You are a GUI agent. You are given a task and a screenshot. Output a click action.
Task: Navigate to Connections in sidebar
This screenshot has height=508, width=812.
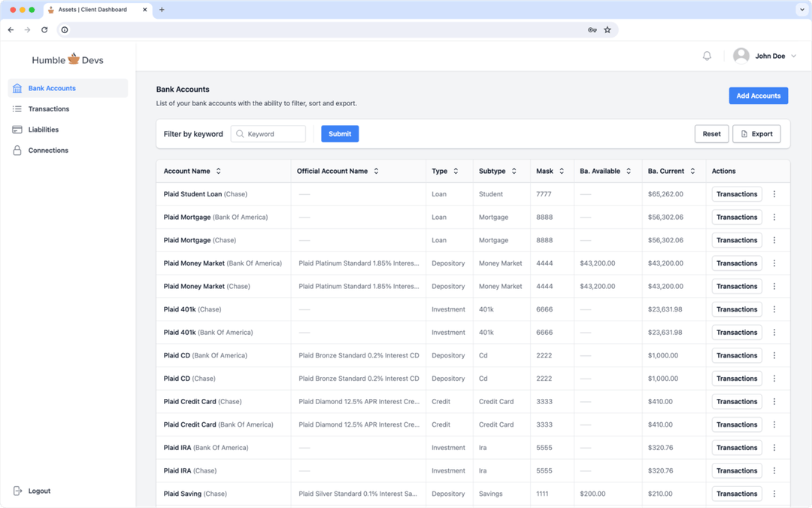(48, 151)
